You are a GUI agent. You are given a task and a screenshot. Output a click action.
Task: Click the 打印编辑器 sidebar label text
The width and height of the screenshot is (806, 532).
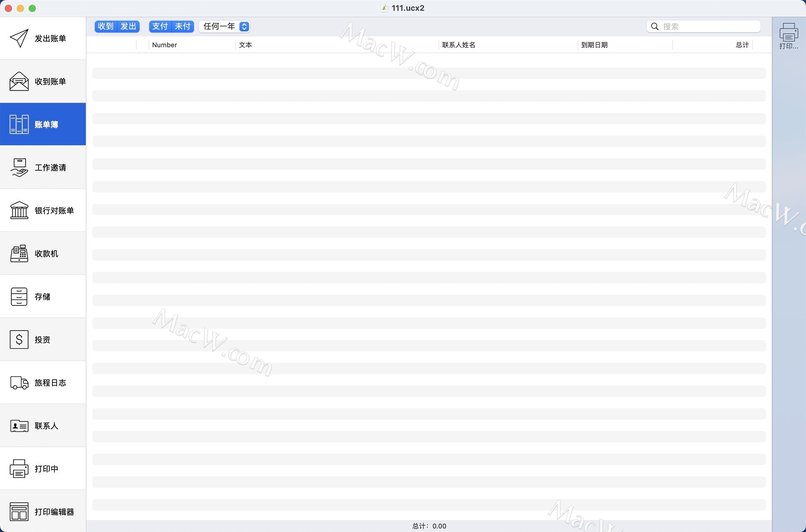click(54, 512)
